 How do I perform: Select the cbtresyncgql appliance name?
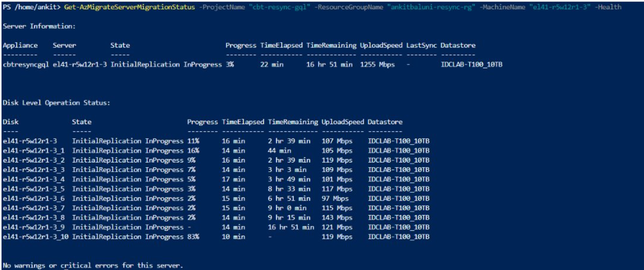tap(25, 64)
